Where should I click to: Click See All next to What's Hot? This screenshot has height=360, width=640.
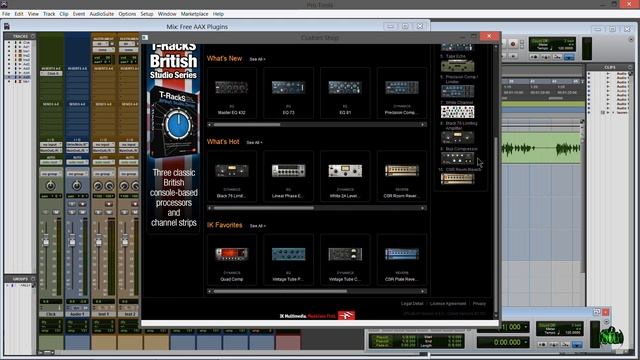tap(254, 142)
